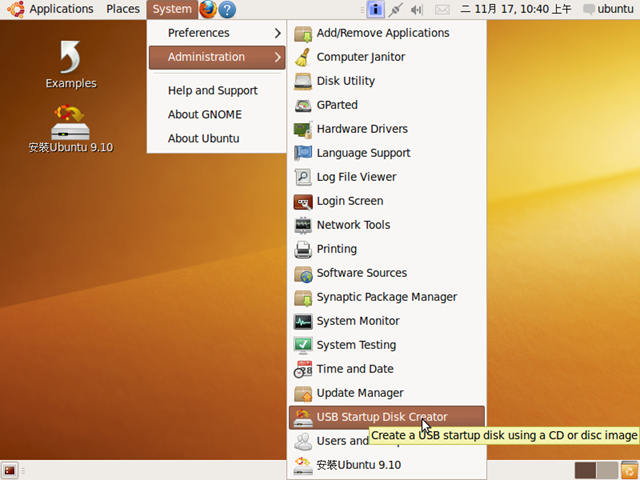Launch Firefox from the top panel
The image size is (640, 480).
[208, 9]
